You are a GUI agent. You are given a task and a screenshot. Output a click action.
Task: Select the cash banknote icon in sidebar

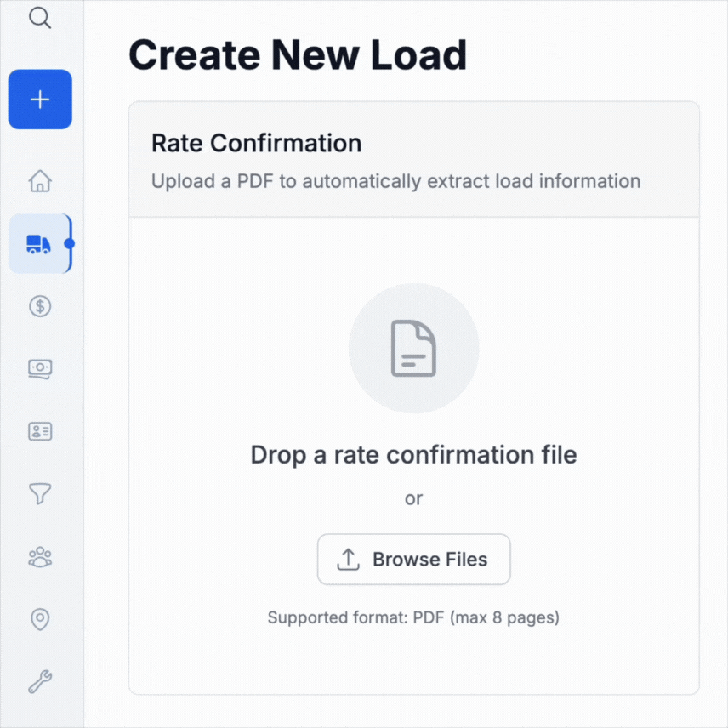[40, 368]
